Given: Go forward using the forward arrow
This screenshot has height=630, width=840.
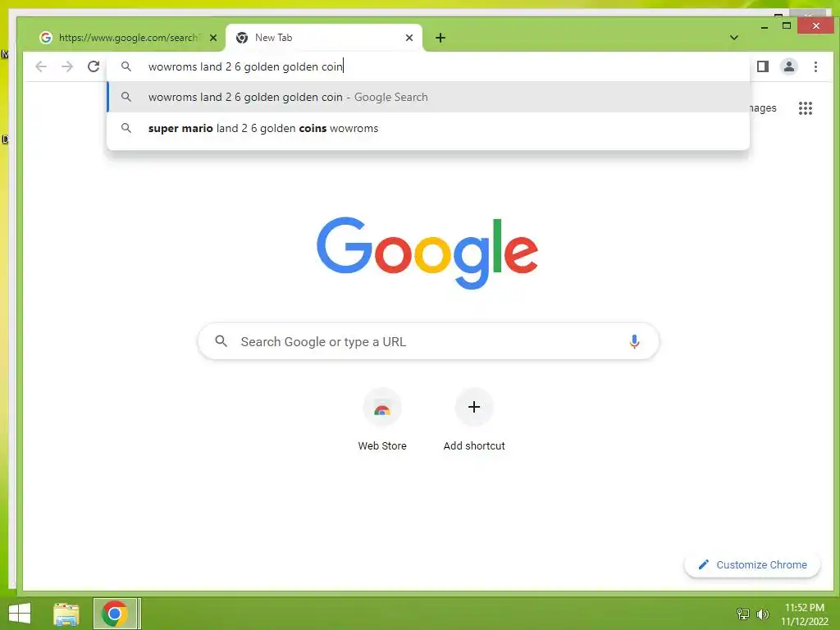Looking at the screenshot, I should click(x=67, y=66).
